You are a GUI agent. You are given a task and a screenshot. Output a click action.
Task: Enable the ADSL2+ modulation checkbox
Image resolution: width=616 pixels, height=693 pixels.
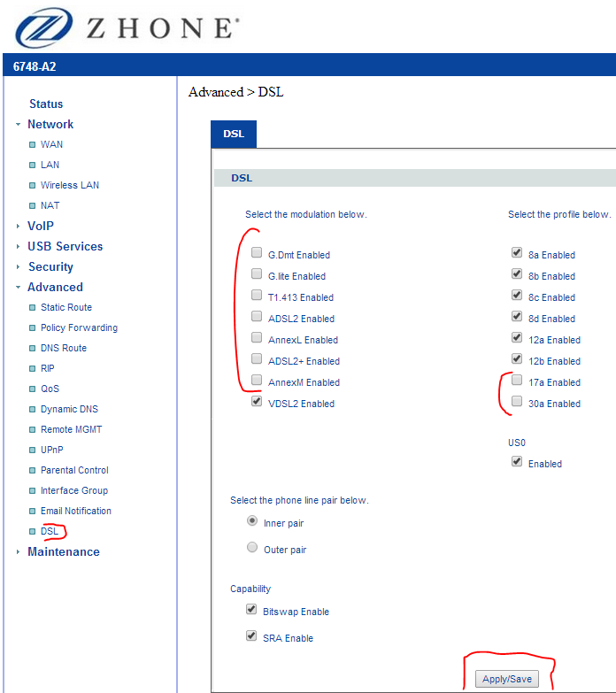click(x=257, y=359)
